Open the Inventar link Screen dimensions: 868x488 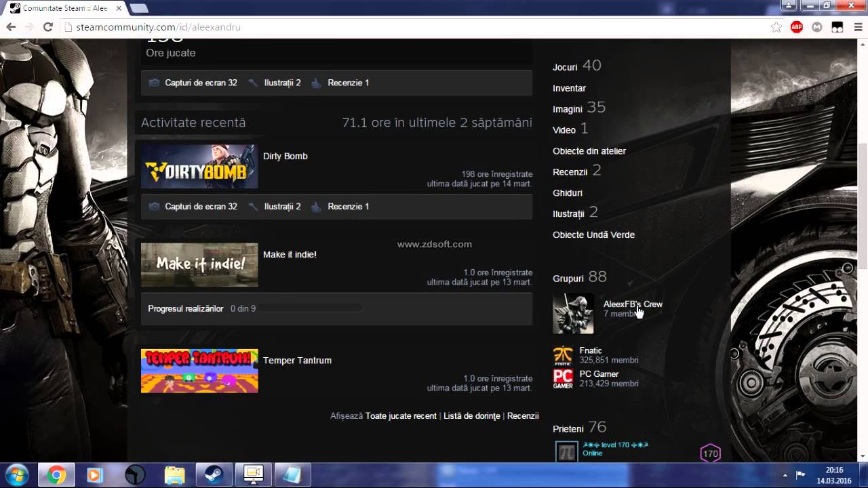569,88
